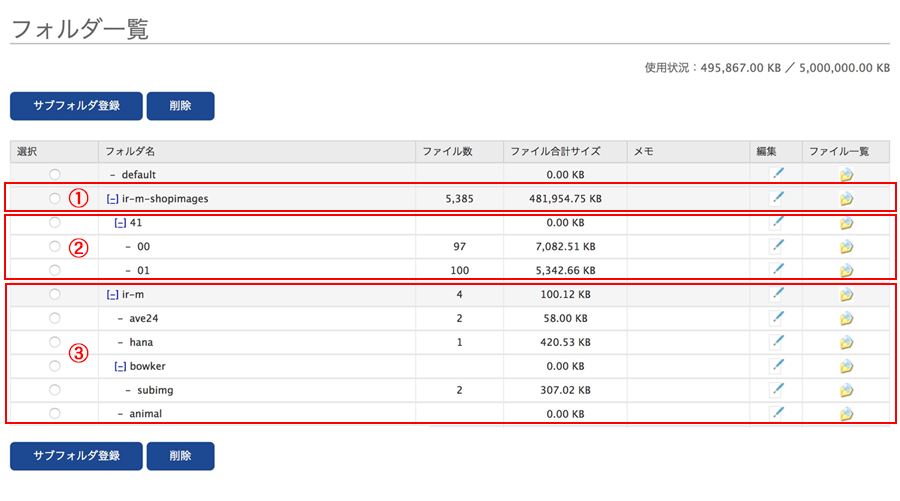Open file list icon for ir-m-shopimages
This screenshot has width=900, height=501.
tap(846, 199)
